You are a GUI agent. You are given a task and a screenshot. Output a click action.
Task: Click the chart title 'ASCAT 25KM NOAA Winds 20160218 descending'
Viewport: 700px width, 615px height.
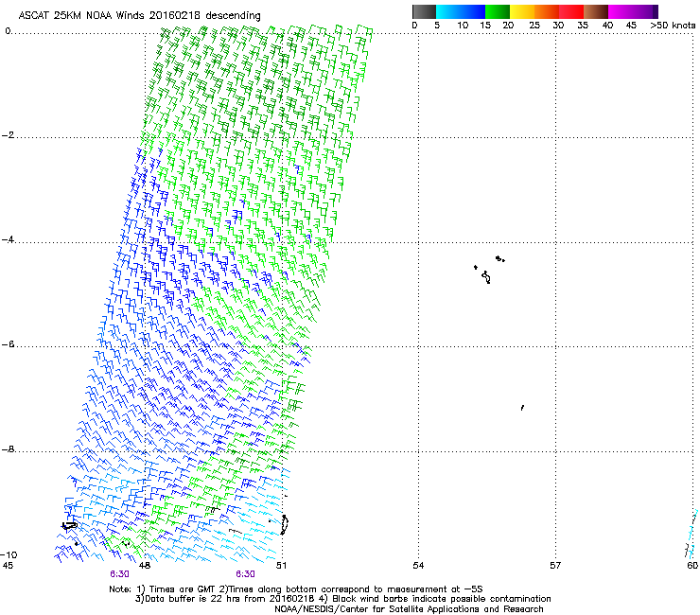(x=139, y=16)
